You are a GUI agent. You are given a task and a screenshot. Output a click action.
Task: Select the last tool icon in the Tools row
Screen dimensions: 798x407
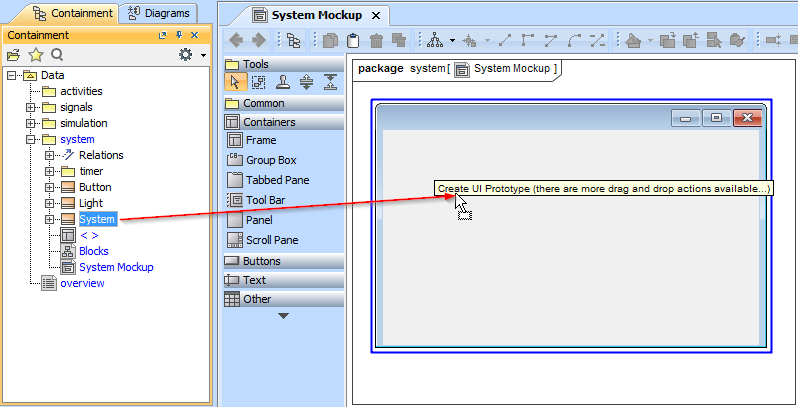330,82
